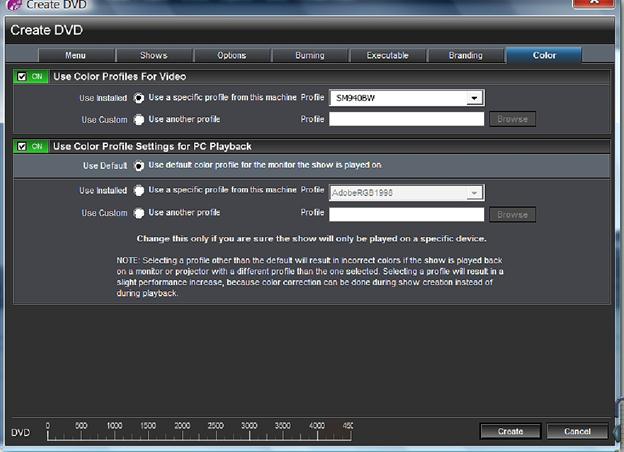Click the Create button
624x452 pixels.
pyautogui.click(x=511, y=431)
